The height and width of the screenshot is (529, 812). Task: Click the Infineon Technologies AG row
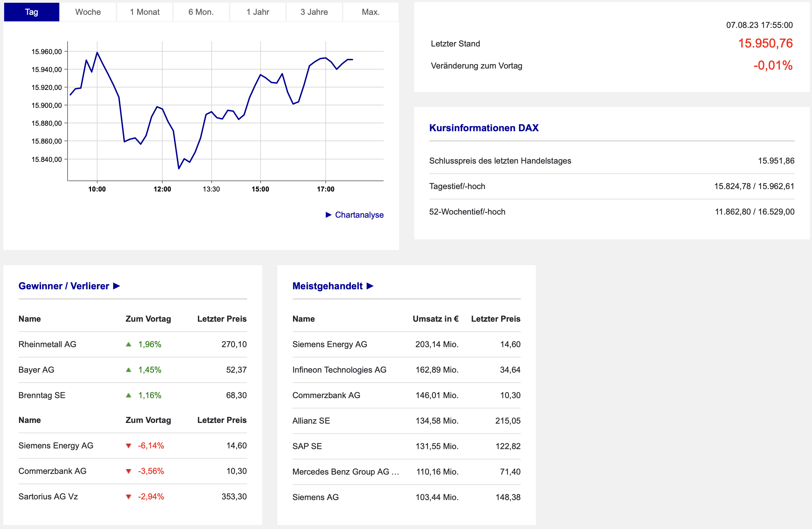tap(339, 370)
